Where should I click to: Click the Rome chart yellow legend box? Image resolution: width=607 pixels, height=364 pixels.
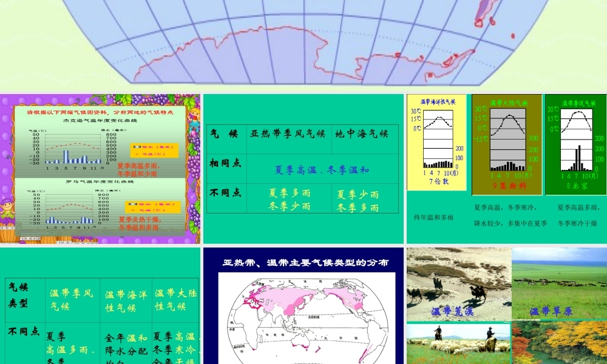tap(152, 206)
